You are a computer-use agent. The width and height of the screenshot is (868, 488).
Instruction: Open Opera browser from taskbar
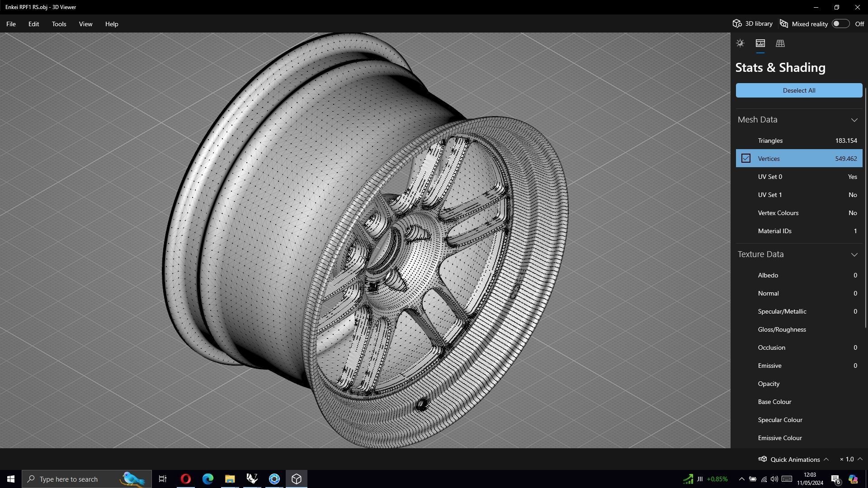[x=185, y=479]
